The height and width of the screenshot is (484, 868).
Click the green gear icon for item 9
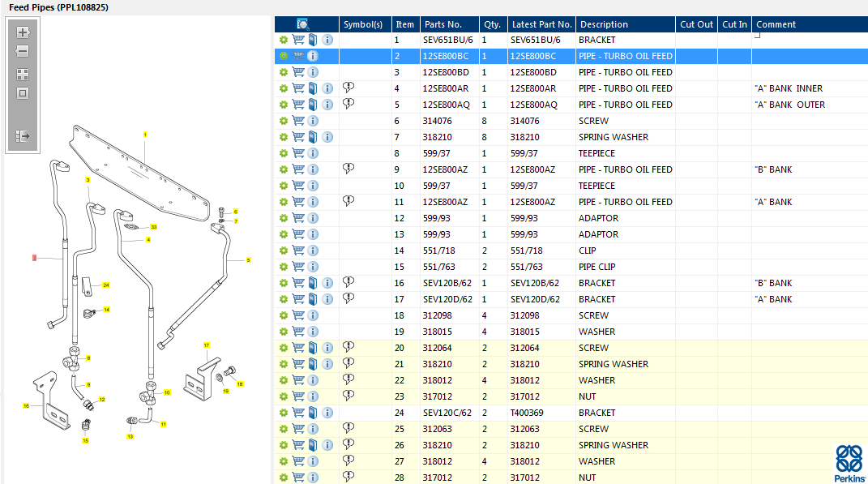284,169
